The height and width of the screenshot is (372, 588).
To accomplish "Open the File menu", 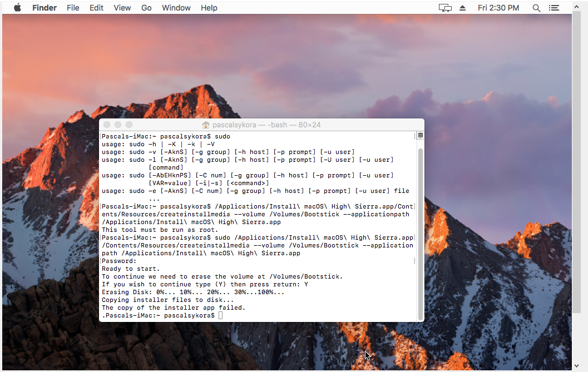I will (x=73, y=8).
